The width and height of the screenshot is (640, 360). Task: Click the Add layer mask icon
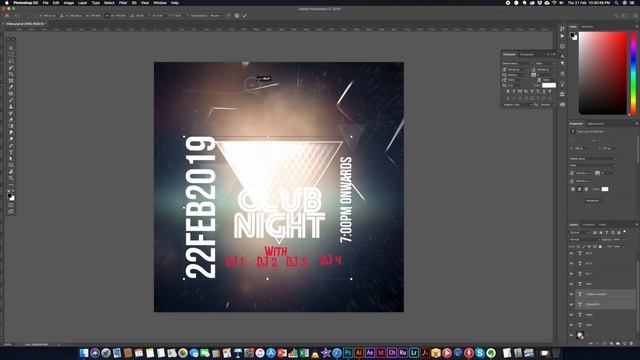tap(604, 344)
